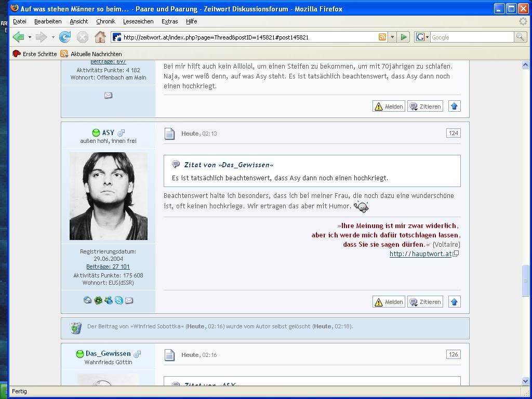Open the Das_Gewissen username link
This screenshot has width=532, height=399.
pos(108,353)
